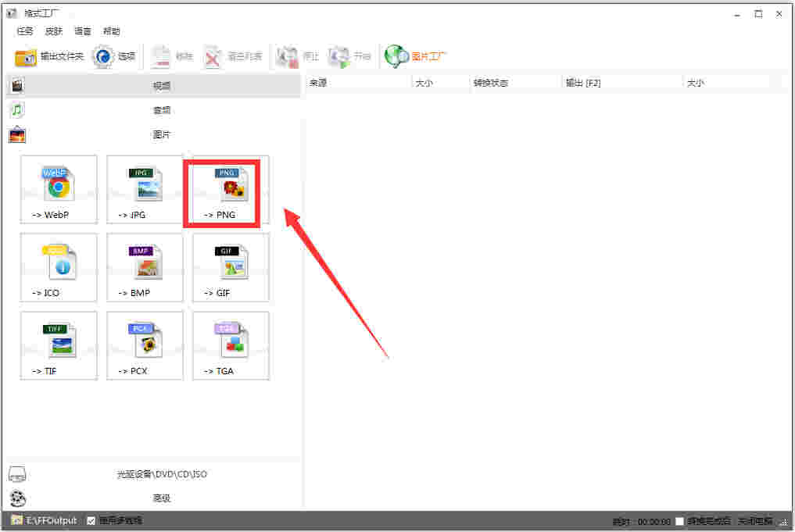Viewport: 795px width, 532px height.
Task: Open the 语言 language menu
Action: tap(83, 31)
